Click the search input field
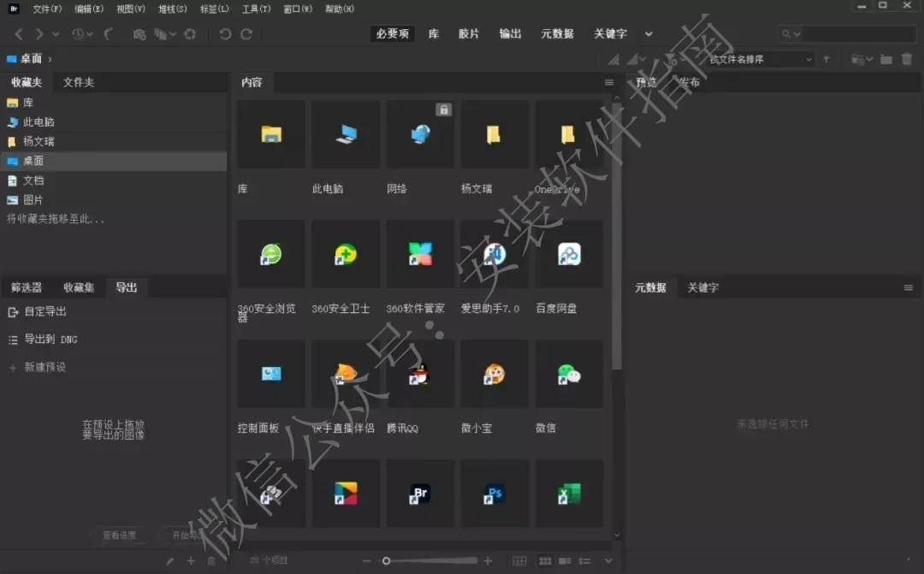 click(857, 34)
